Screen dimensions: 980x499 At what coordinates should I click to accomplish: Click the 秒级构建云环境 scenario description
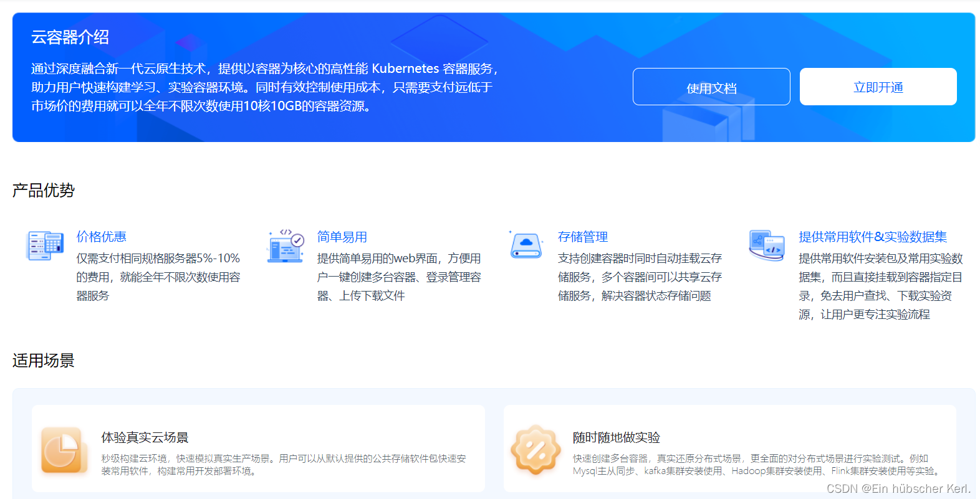pyautogui.click(x=284, y=465)
